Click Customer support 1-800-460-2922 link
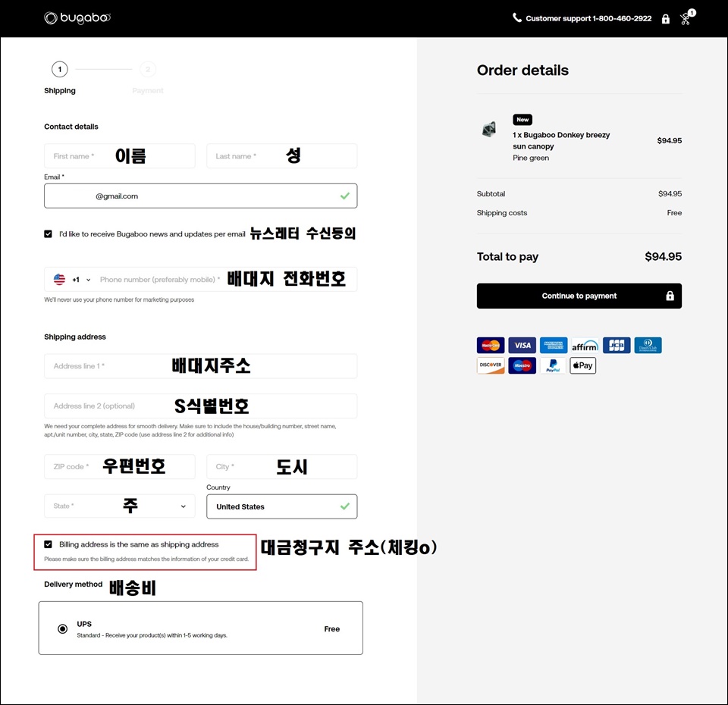This screenshot has width=728, height=705. click(x=588, y=18)
